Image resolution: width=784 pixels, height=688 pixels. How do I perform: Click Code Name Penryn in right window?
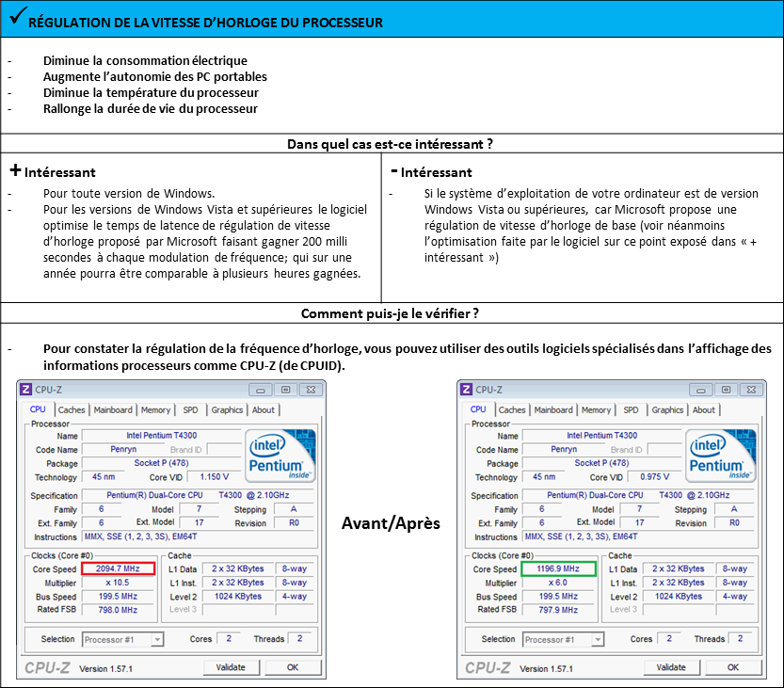point(564,450)
